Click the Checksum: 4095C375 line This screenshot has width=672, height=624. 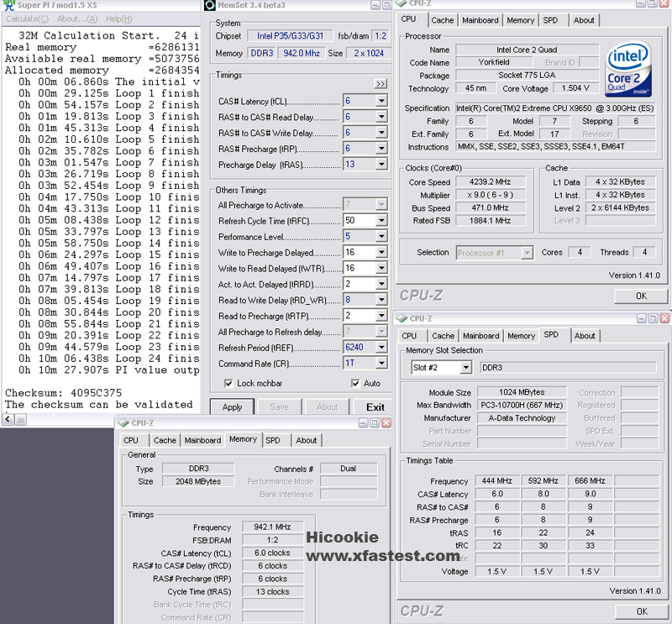click(64, 393)
